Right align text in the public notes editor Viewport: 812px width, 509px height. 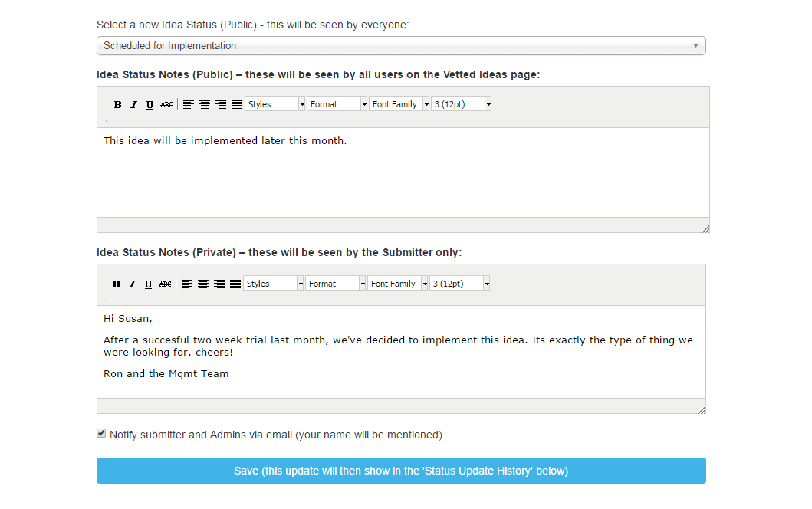click(x=219, y=104)
